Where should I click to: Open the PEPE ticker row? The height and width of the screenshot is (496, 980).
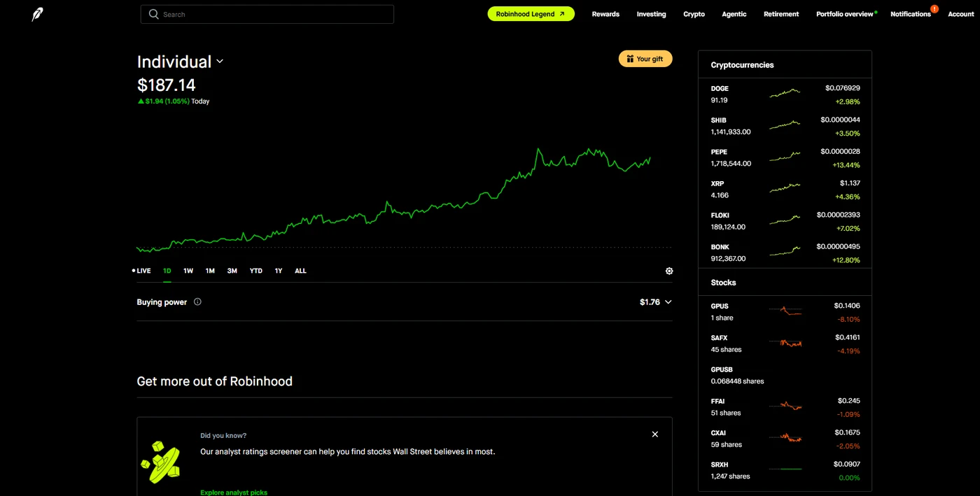pos(785,157)
